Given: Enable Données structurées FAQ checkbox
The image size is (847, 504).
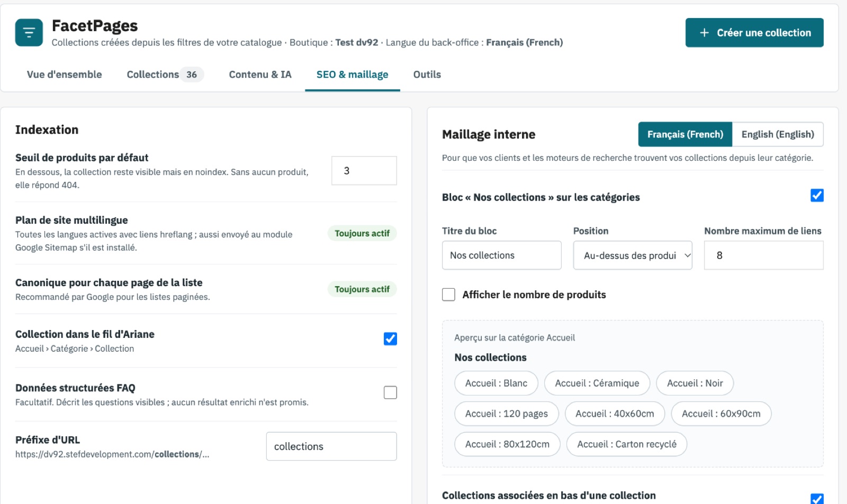Looking at the screenshot, I should (390, 392).
